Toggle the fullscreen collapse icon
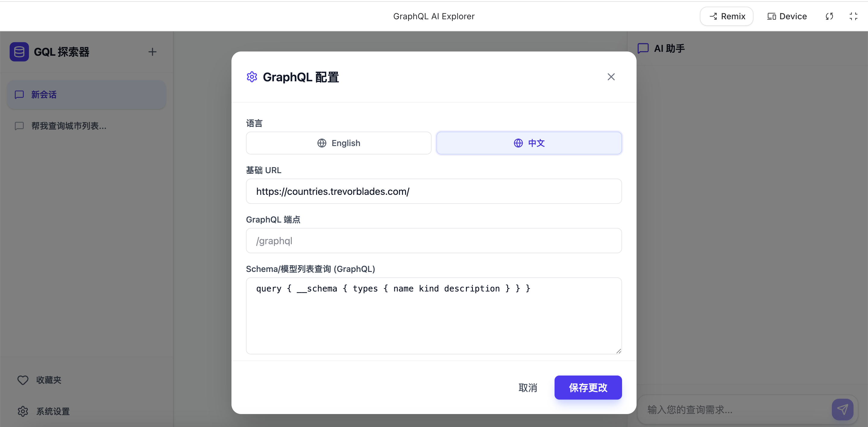Image resolution: width=868 pixels, height=427 pixels. [853, 16]
